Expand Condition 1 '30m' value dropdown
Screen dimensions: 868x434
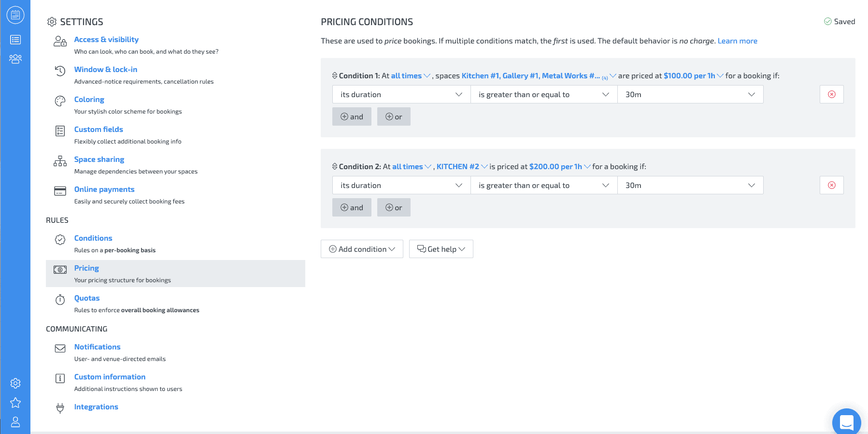690,95
